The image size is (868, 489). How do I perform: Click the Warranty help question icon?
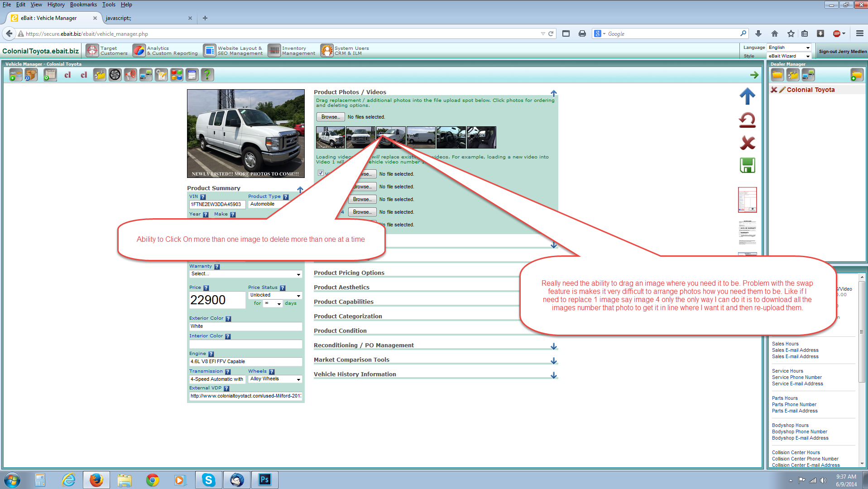pyautogui.click(x=217, y=267)
